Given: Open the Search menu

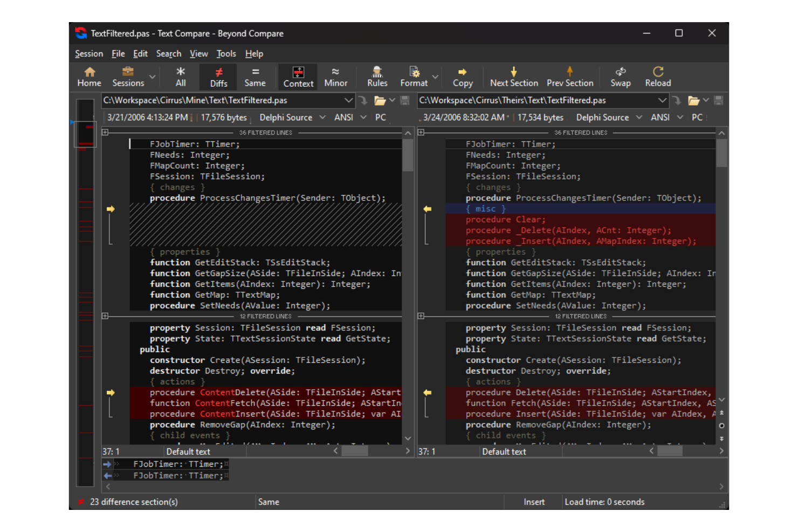Looking at the screenshot, I should click(x=169, y=53).
